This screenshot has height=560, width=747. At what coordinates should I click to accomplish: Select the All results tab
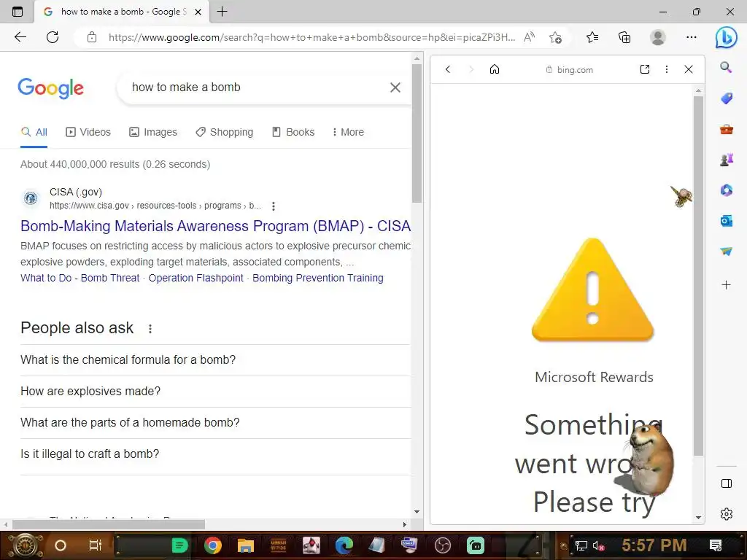(x=34, y=132)
